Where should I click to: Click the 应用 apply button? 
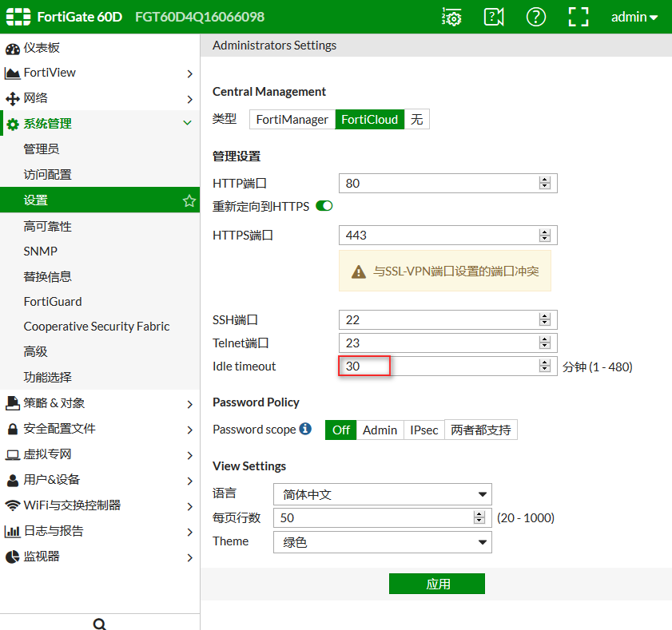tap(437, 584)
